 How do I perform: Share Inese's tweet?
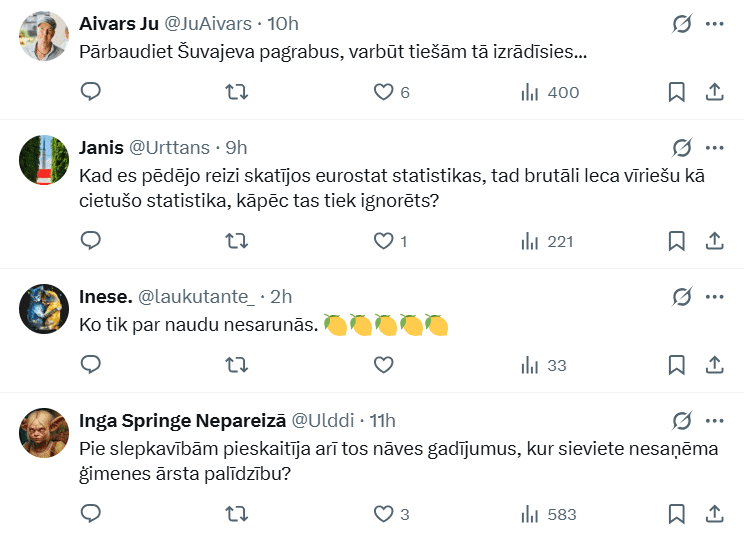pos(715,365)
